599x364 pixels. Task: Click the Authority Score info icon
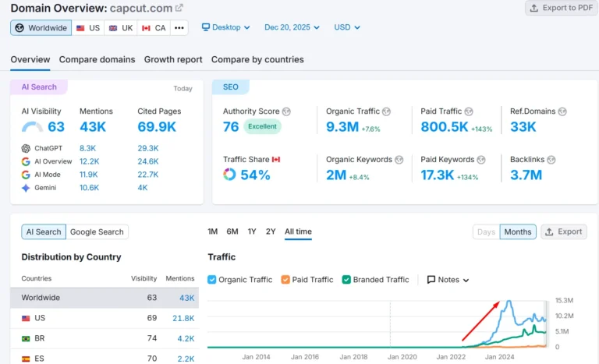(x=286, y=111)
